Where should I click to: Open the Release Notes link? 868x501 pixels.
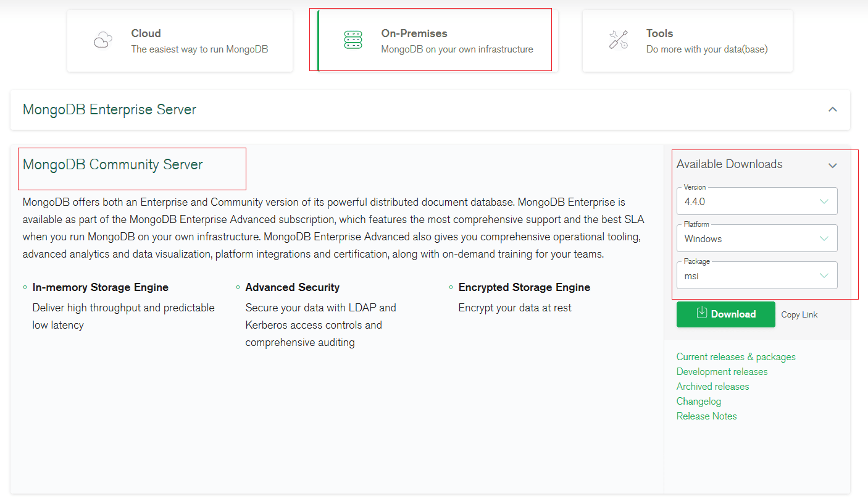tap(706, 416)
